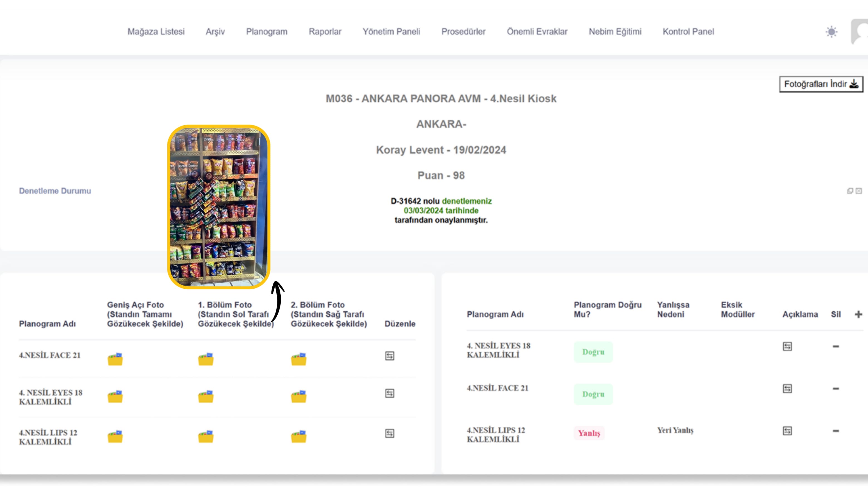The width and height of the screenshot is (868, 488).
Task: Open the Raporlar menu
Action: click(x=325, y=32)
